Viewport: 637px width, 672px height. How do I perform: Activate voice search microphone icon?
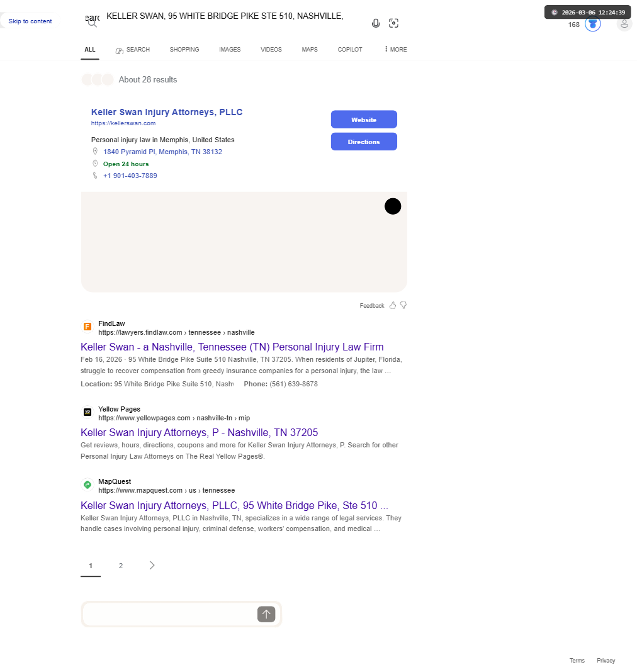376,23
